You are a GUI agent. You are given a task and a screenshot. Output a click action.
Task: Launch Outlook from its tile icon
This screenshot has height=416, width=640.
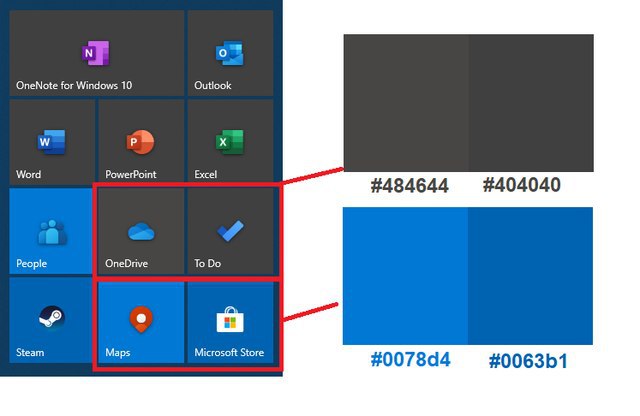[230, 53]
